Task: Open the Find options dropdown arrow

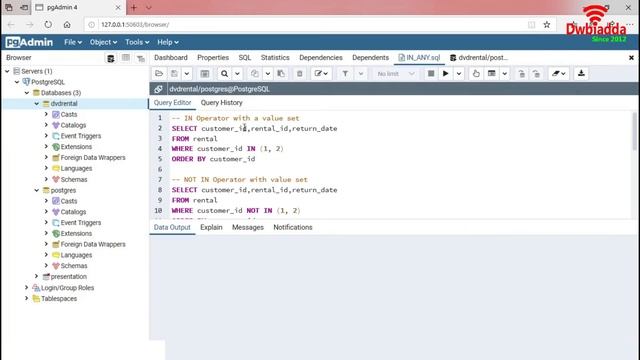Action: pyautogui.click(x=237, y=74)
